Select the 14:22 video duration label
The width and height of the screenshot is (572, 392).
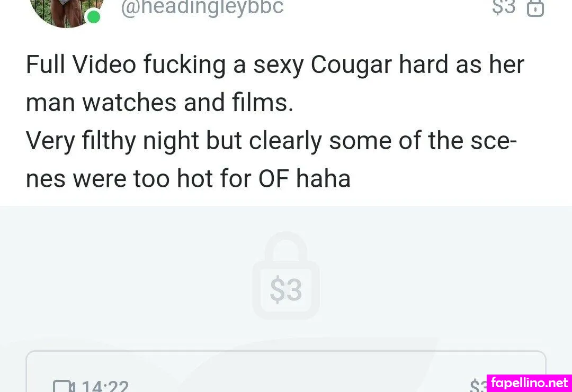(x=105, y=386)
